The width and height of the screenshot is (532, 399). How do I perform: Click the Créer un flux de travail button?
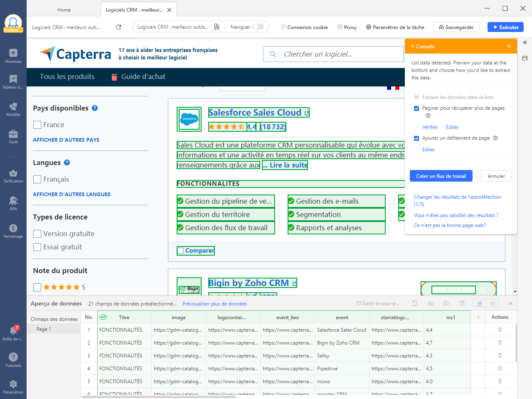click(x=441, y=176)
